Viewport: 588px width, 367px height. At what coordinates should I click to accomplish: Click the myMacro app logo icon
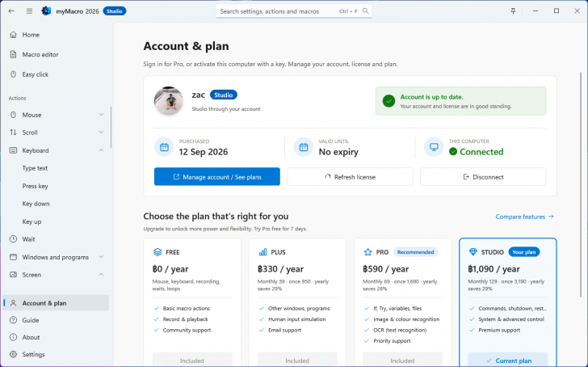[46, 11]
